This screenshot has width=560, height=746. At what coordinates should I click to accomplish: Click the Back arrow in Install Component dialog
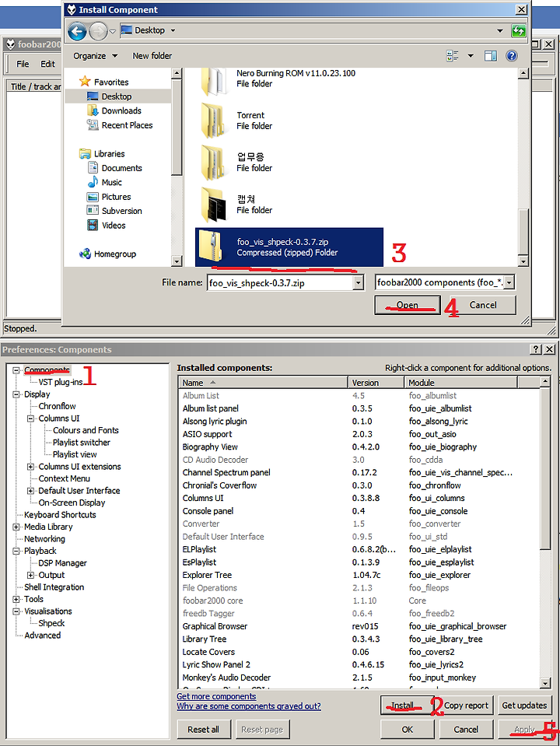(76, 31)
